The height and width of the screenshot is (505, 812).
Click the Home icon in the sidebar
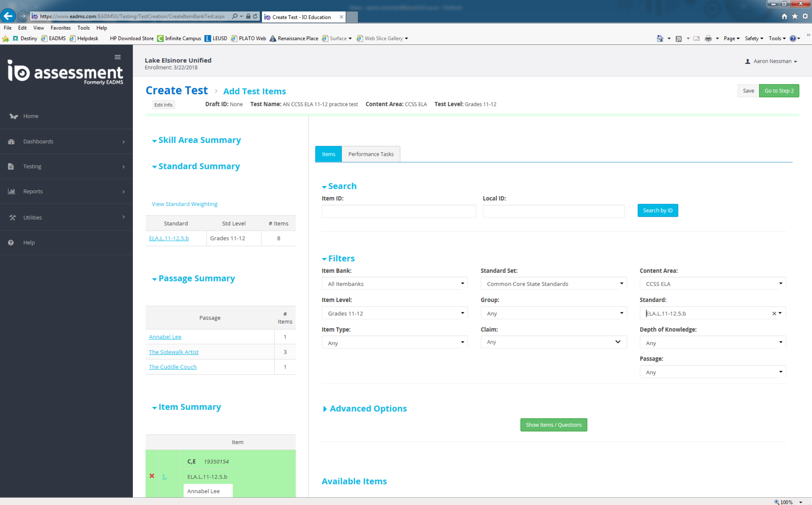[13, 116]
